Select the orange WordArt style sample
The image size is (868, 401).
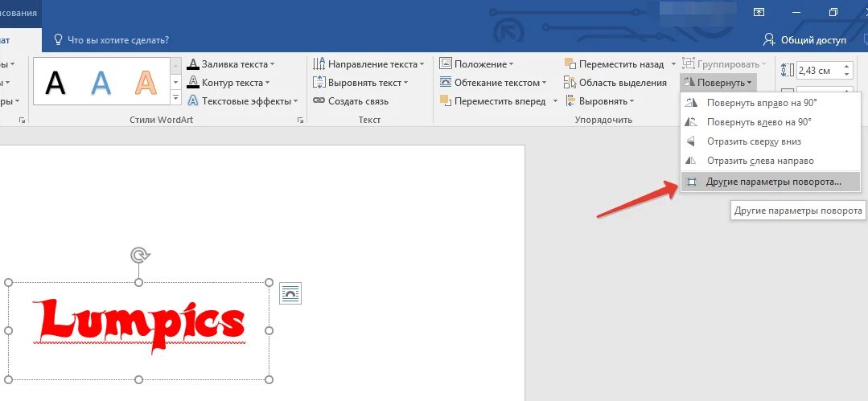(146, 83)
